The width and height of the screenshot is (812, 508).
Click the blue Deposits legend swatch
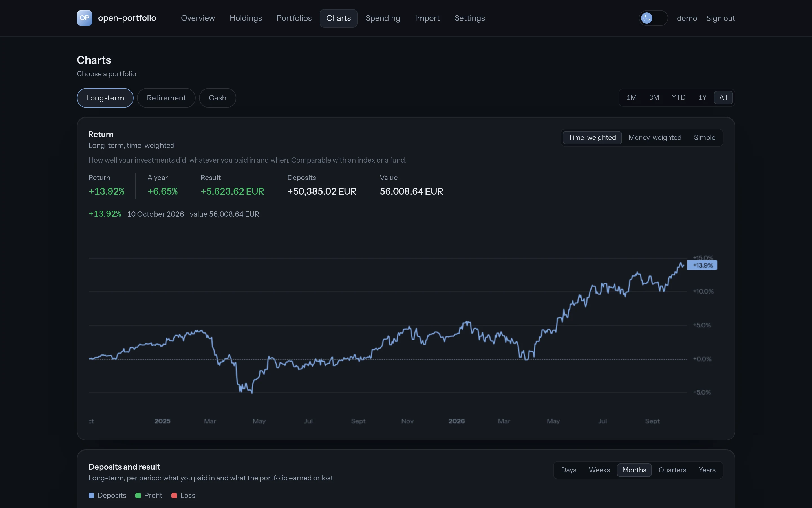[x=91, y=496]
